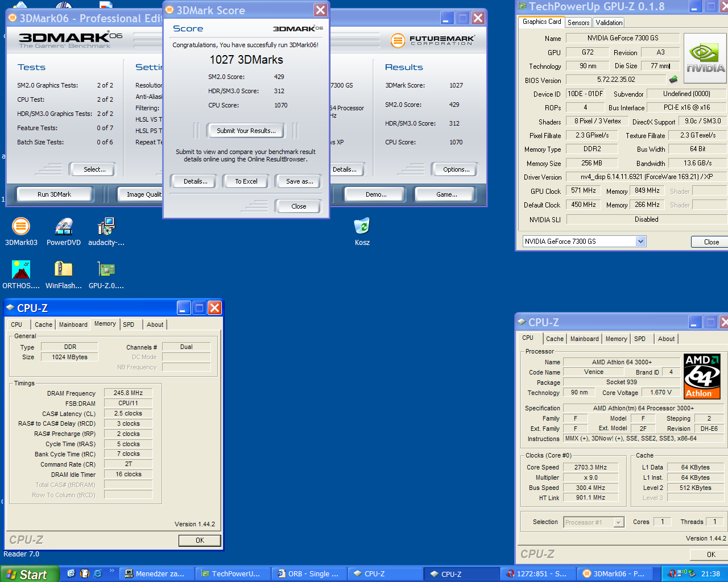Click the CPU-Z Memory window title icon
728x582 pixels.
[x=10, y=307]
